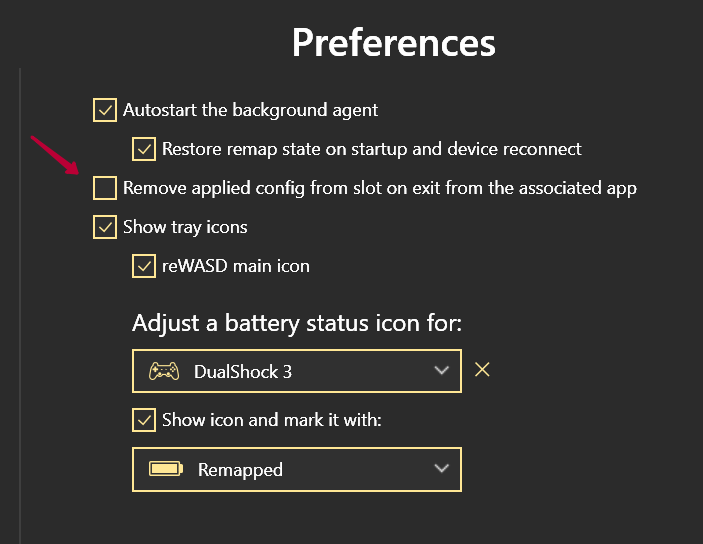Open the Remapped chevron arrow

coord(442,469)
